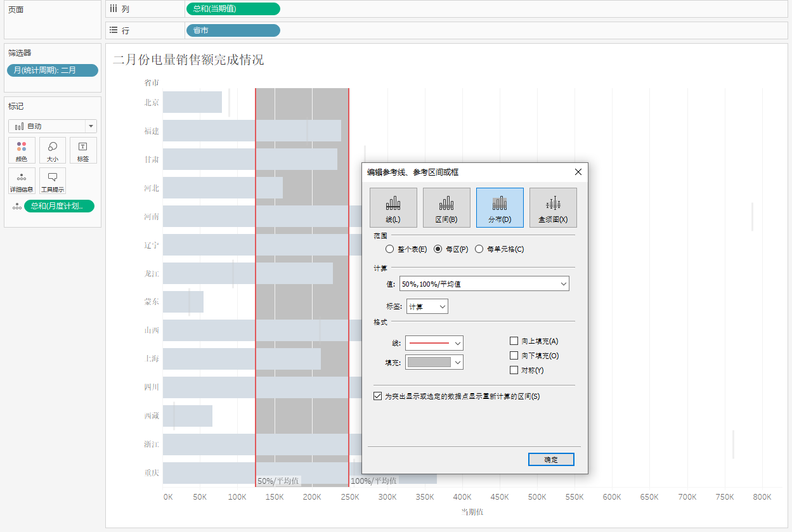Click the 四川 row label
Image resolution: width=792 pixels, height=532 pixels.
[152, 387]
